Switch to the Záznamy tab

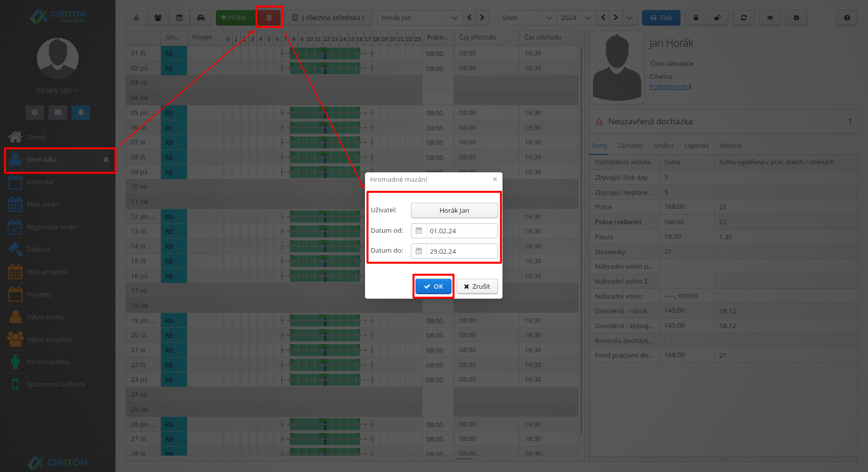pos(630,146)
